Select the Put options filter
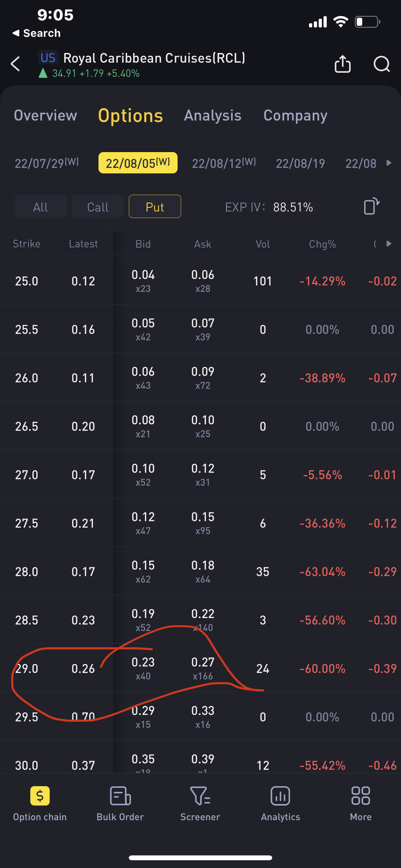This screenshot has width=401, height=868. click(x=155, y=207)
